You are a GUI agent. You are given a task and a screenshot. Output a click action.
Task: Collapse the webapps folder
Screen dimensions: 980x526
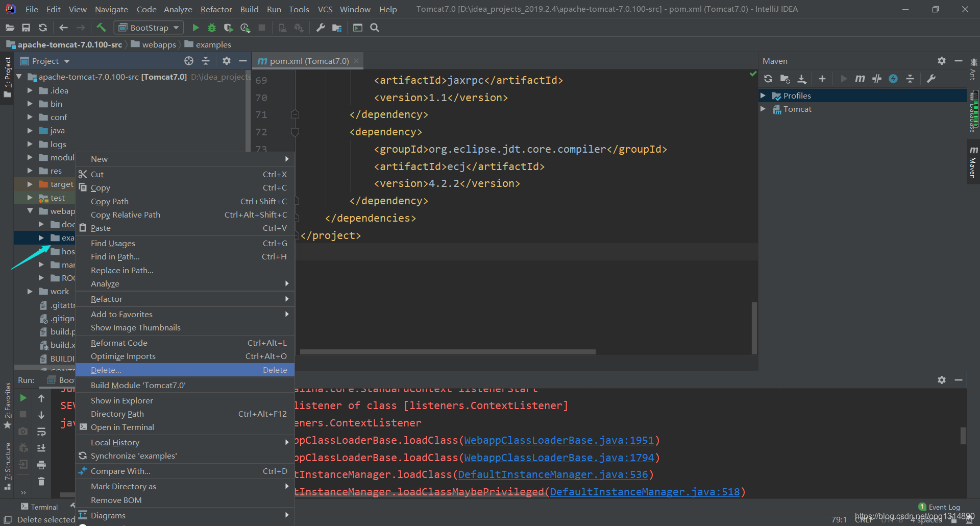(30, 211)
